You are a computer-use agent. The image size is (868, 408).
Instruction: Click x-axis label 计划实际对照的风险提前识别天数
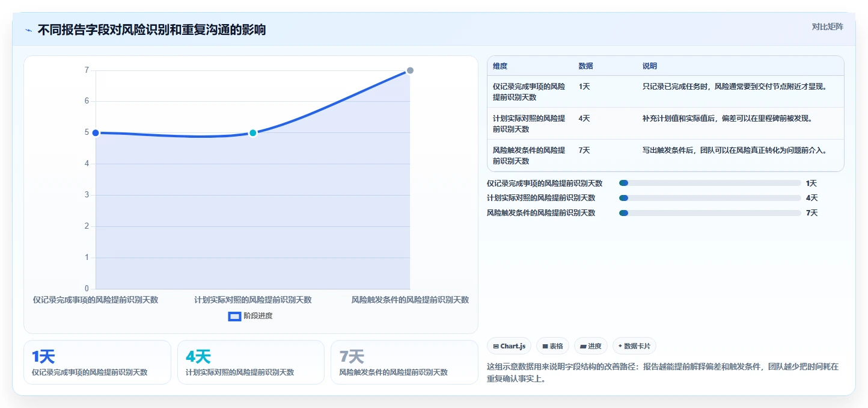[x=253, y=300]
